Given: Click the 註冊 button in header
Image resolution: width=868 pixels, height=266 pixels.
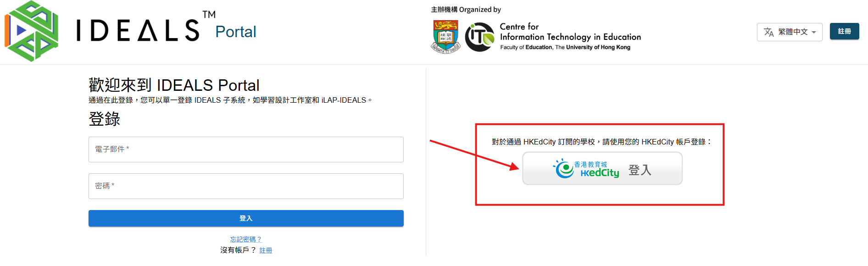Looking at the screenshot, I should (844, 31).
